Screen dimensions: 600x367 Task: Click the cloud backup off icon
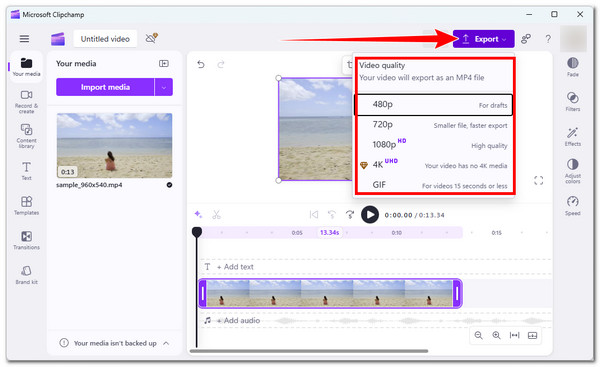click(152, 38)
